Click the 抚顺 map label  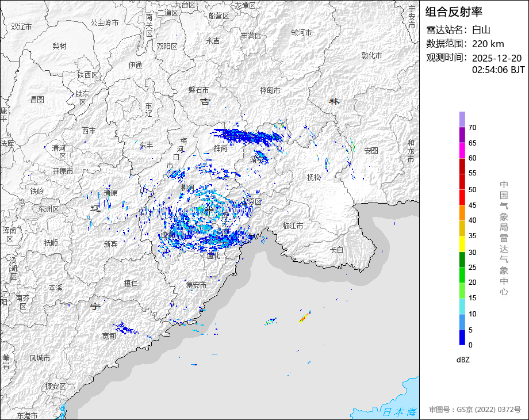pyautogui.click(x=51, y=242)
